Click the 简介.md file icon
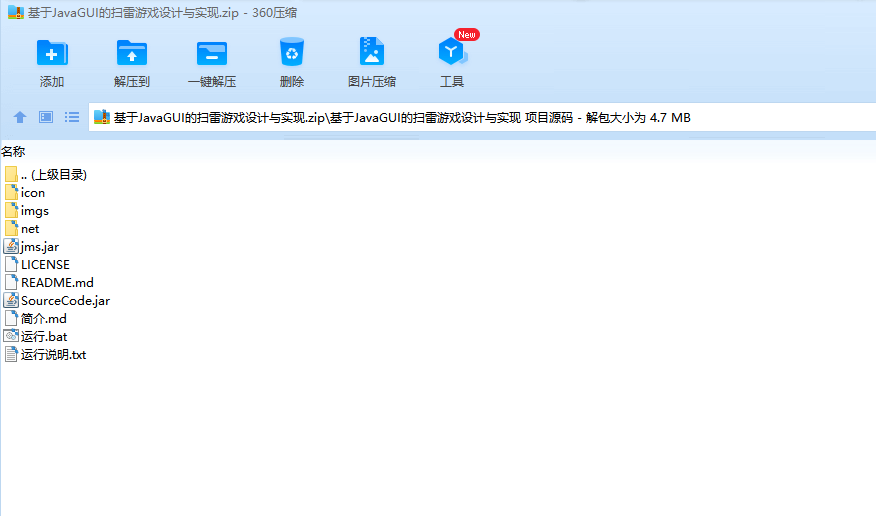Screen dimensions: 876x516 11,318
